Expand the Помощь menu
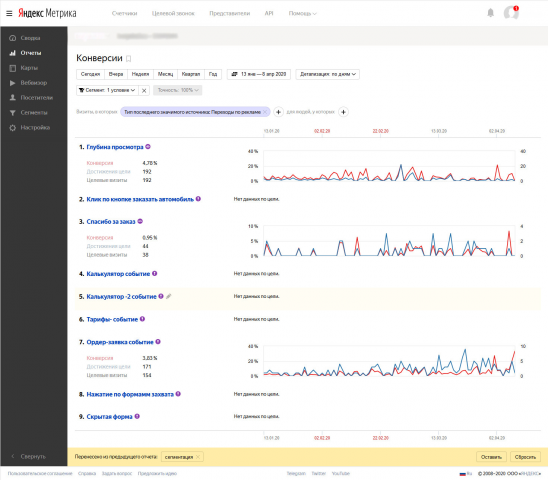Screen dimensions: 548x480 302,13
